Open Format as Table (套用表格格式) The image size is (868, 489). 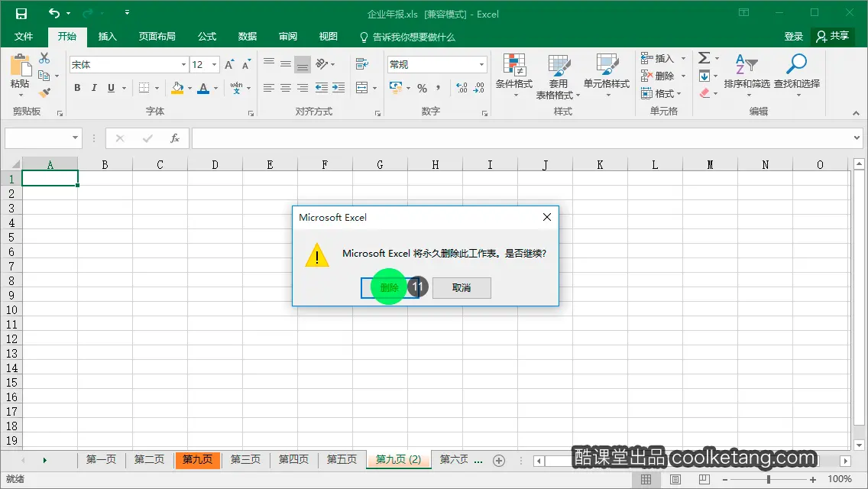click(x=558, y=77)
